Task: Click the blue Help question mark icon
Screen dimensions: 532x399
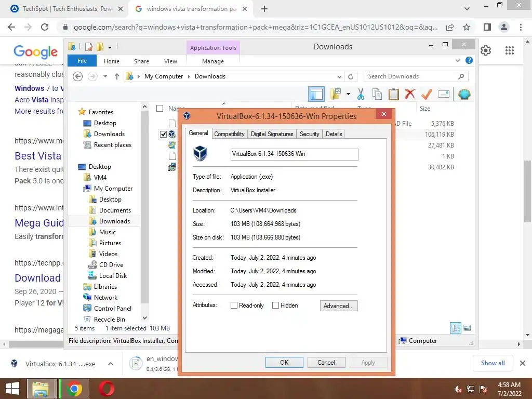Action: (469, 60)
